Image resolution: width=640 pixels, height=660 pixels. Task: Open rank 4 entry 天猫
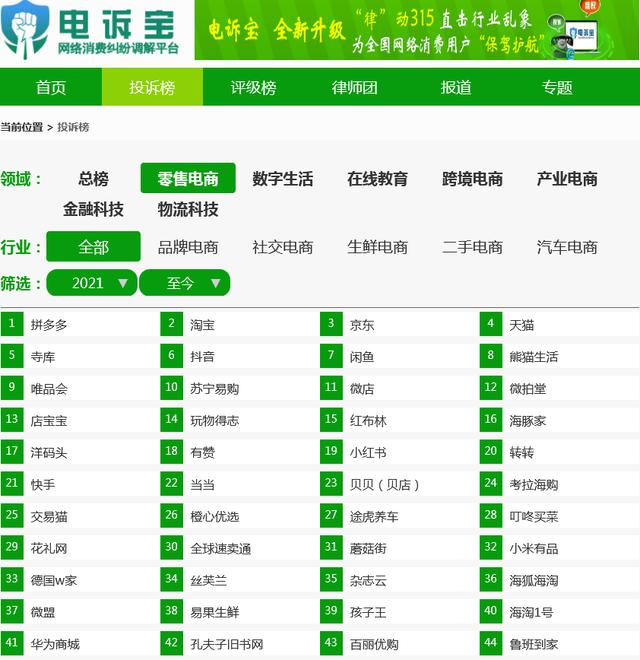[521, 325]
